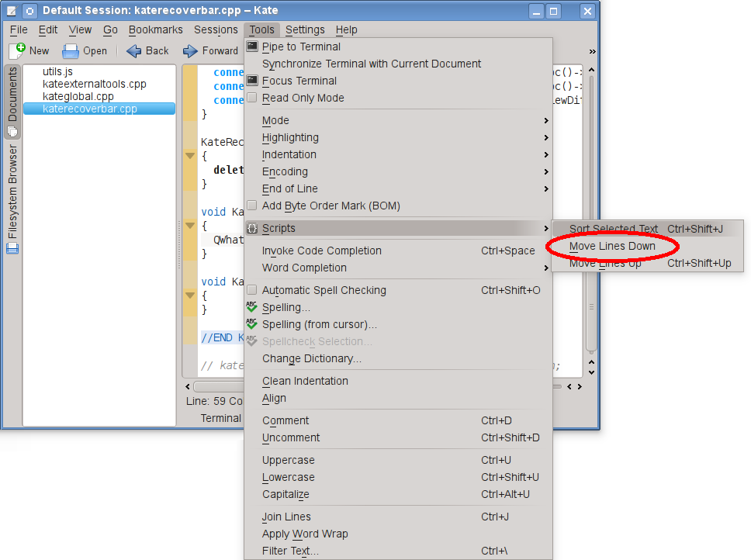Click the Spelling (from cursor) icon
Viewport: 751px width, 560px height.
pos(252,324)
